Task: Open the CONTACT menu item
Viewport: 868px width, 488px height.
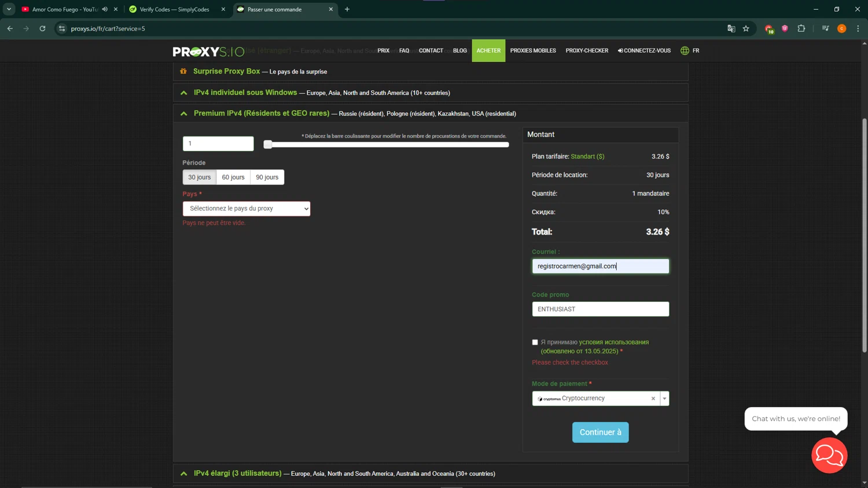Action: [x=431, y=51]
